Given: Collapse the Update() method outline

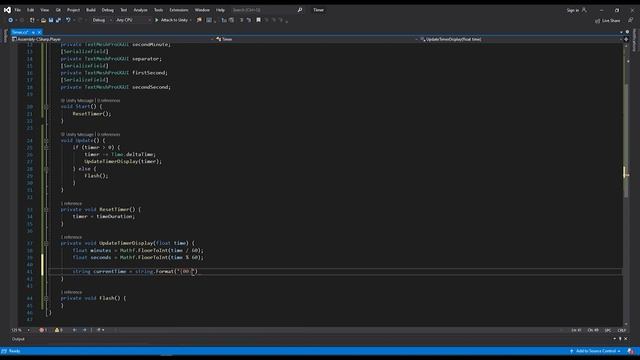Looking at the screenshot, I should click(46, 140).
